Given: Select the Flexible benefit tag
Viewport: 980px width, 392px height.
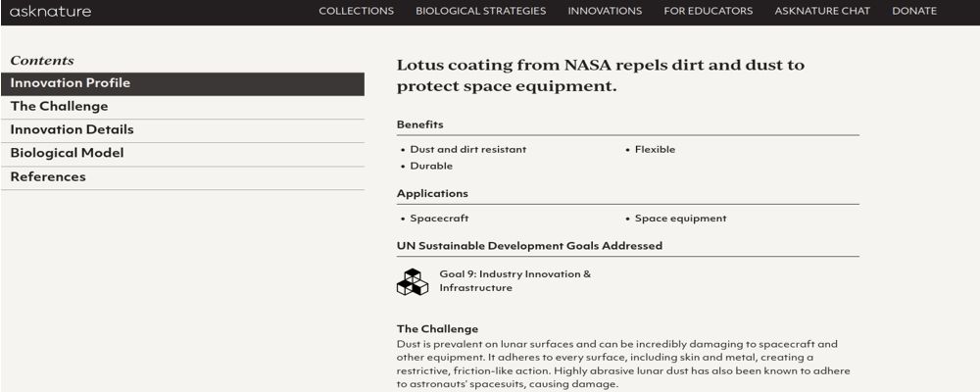Looking at the screenshot, I should tap(655, 150).
